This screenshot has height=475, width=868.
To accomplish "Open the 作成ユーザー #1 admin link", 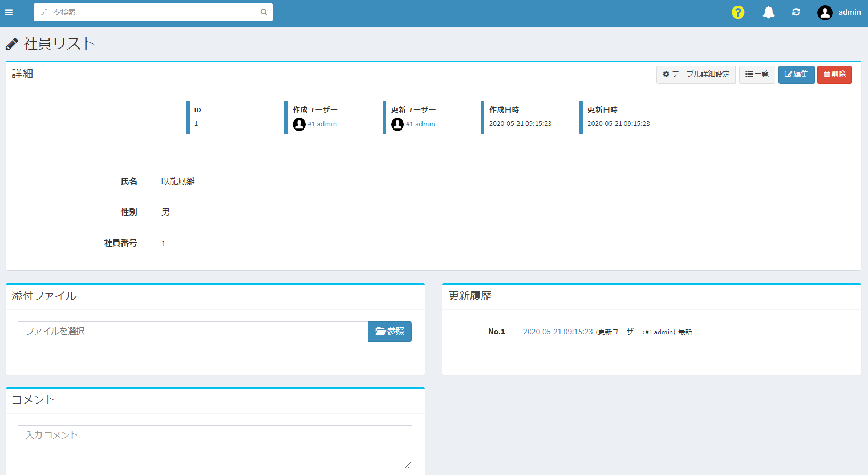I will [322, 124].
